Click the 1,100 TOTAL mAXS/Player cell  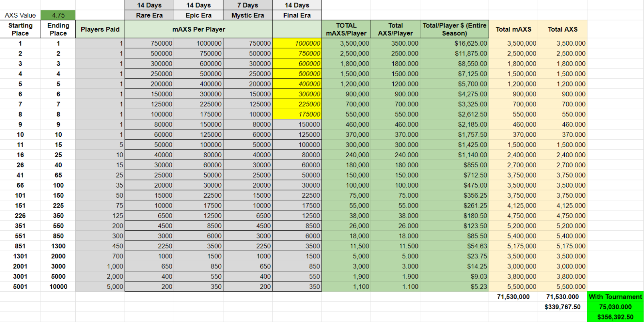[346, 286]
